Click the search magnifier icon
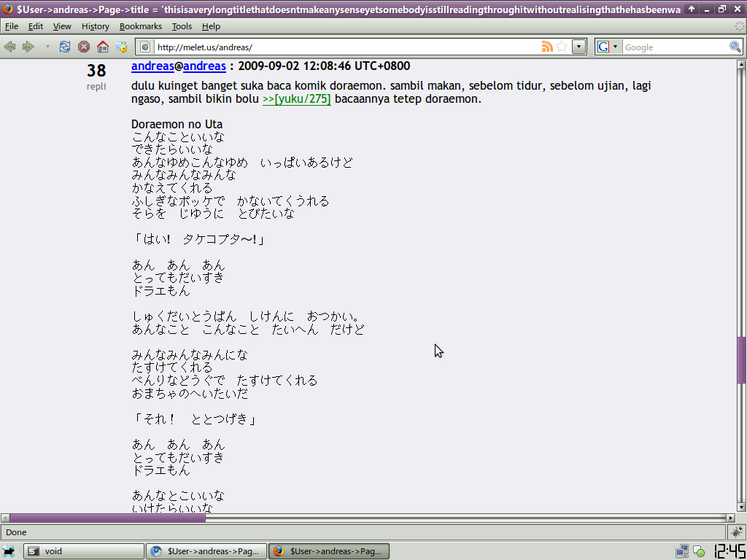This screenshot has width=747, height=560. [735, 47]
